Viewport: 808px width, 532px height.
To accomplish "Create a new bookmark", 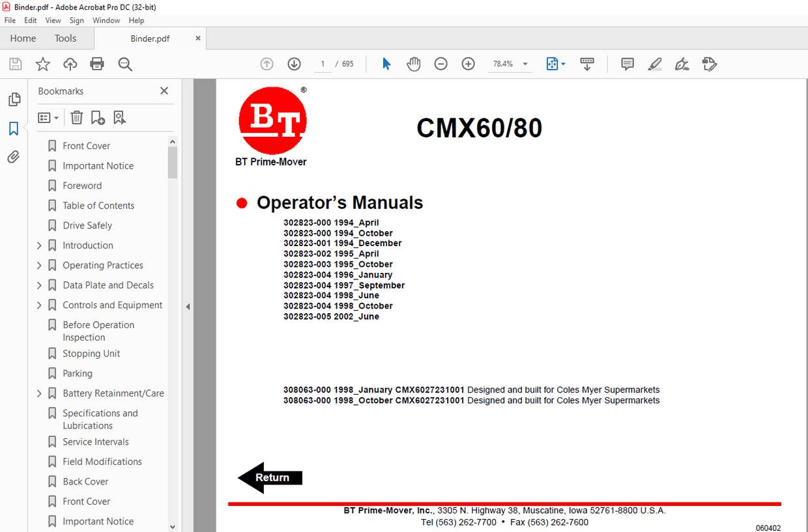I will (x=98, y=117).
